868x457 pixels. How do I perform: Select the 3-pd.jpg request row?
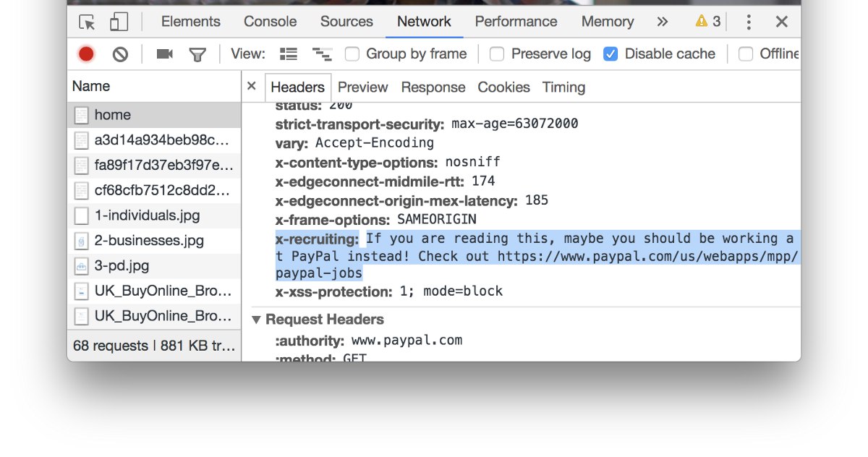click(122, 266)
